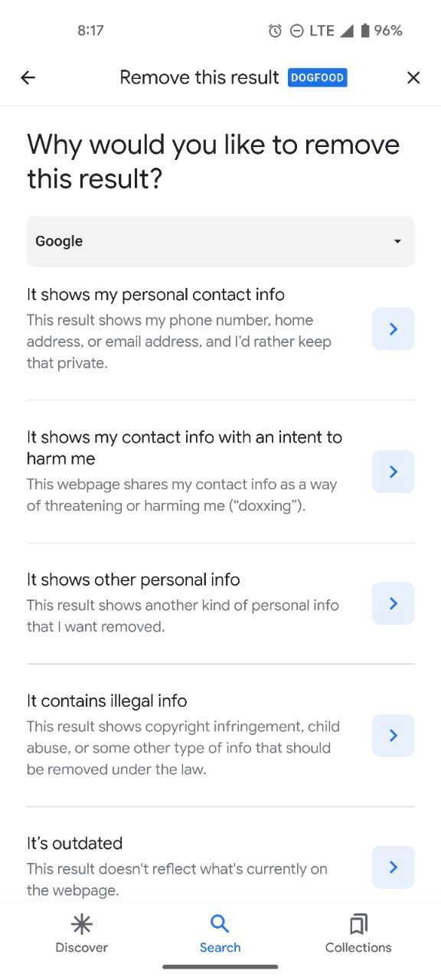Tap the back arrow icon

click(x=28, y=77)
